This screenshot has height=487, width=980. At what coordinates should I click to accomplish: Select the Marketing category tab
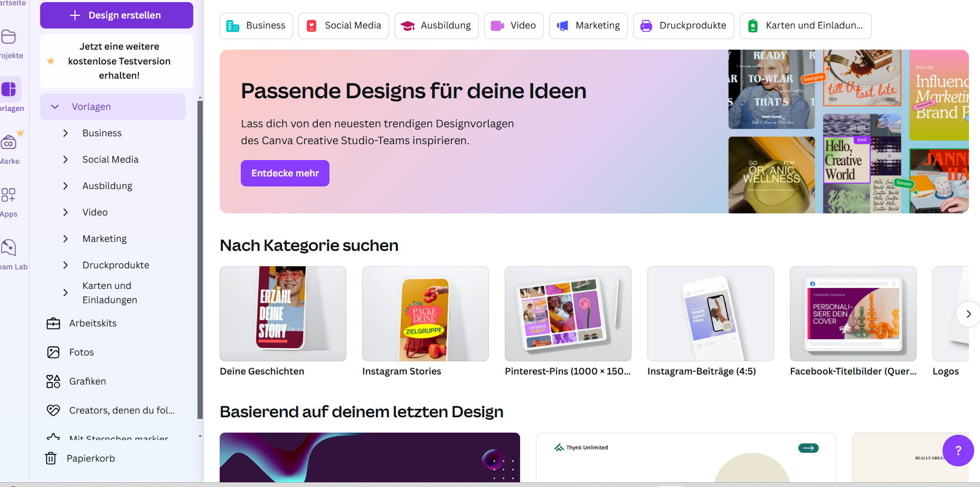[589, 26]
